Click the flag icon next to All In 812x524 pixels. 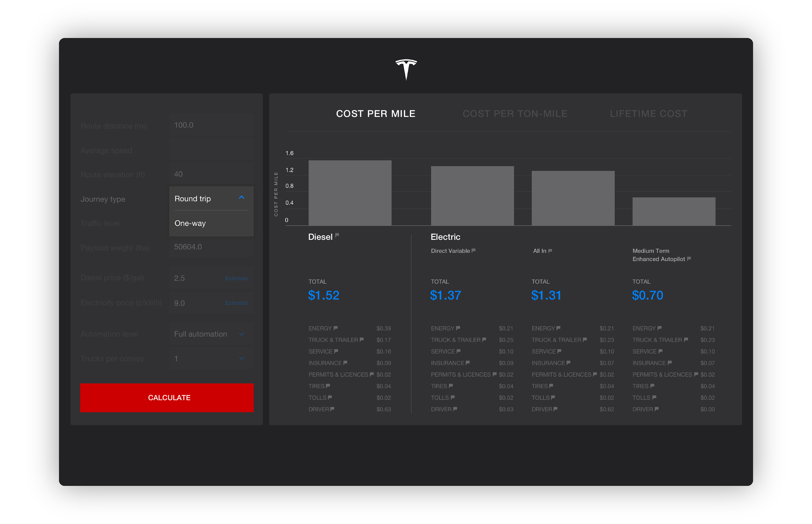(550, 251)
